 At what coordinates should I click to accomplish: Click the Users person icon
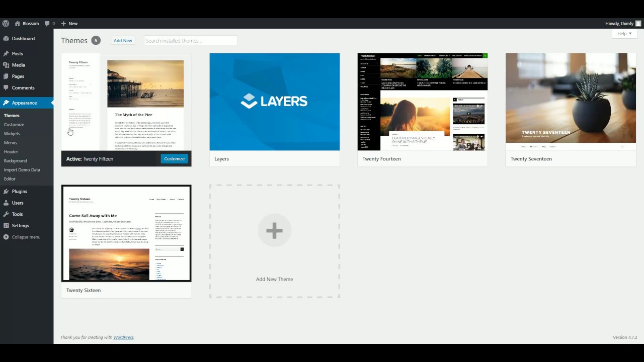(6, 203)
